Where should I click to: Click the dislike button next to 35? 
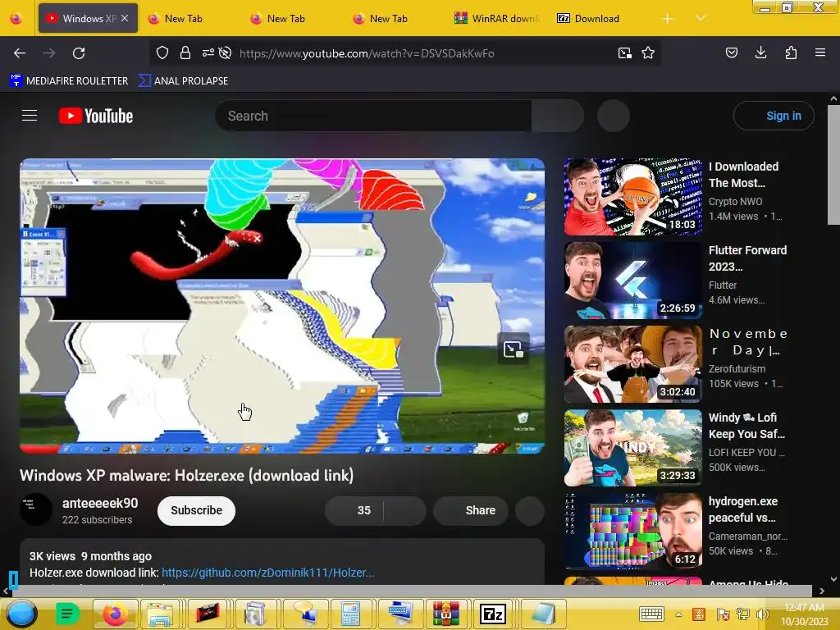pos(405,510)
